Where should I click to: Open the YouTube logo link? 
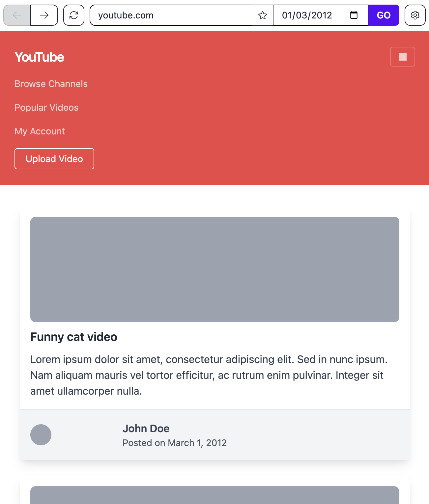click(39, 57)
